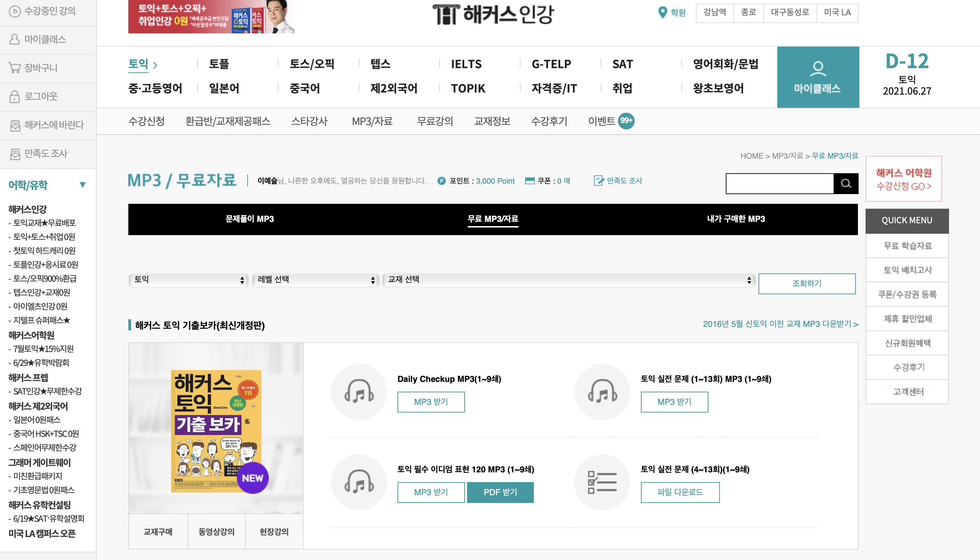Click the coupon card icon before 쿠폰
Screen dimensions: 980x560
click(529, 181)
